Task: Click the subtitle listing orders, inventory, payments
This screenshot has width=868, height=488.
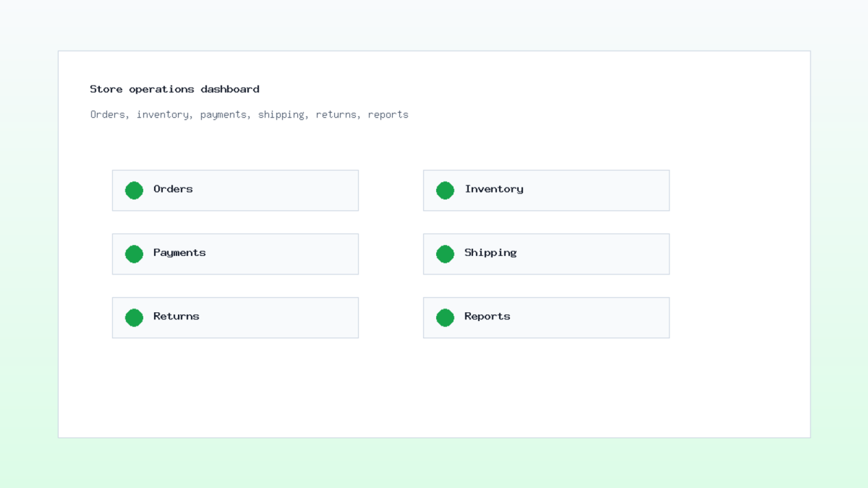Action: click(x=250, y=115)
